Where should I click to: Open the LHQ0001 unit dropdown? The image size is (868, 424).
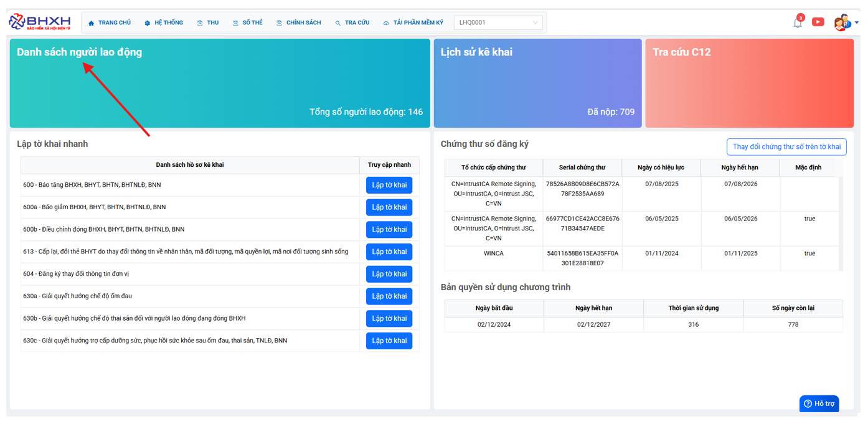(x=498, y=23)
